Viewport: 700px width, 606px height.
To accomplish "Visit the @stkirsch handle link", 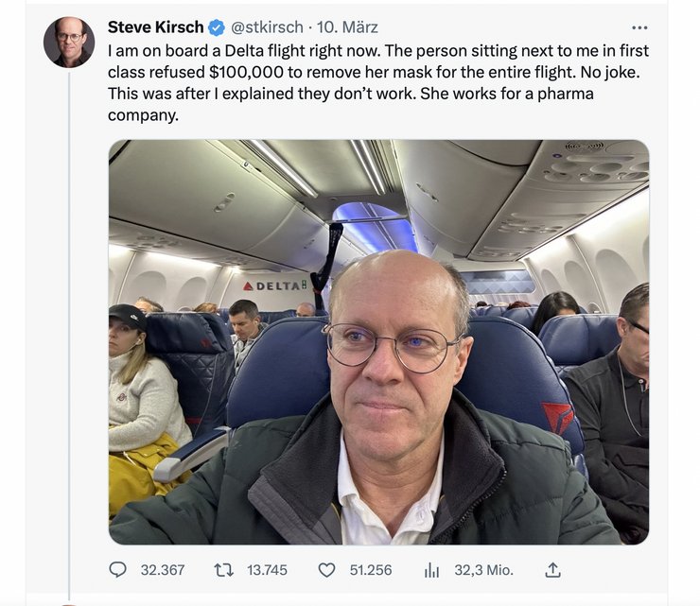I will 267,27.
